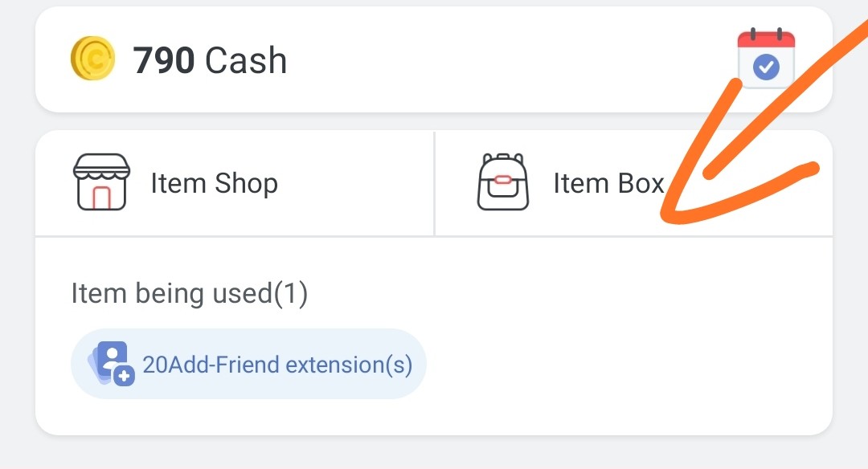Open the calendar attendance check icon
The width and height of the screenshot is (868, 469).
[x=765, y=59]
